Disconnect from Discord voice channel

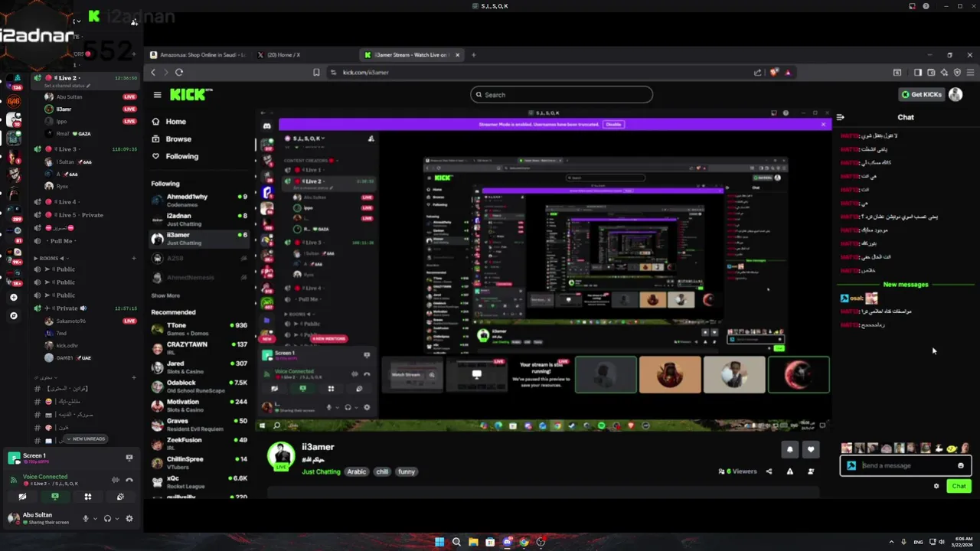click(x=129, y=480)
